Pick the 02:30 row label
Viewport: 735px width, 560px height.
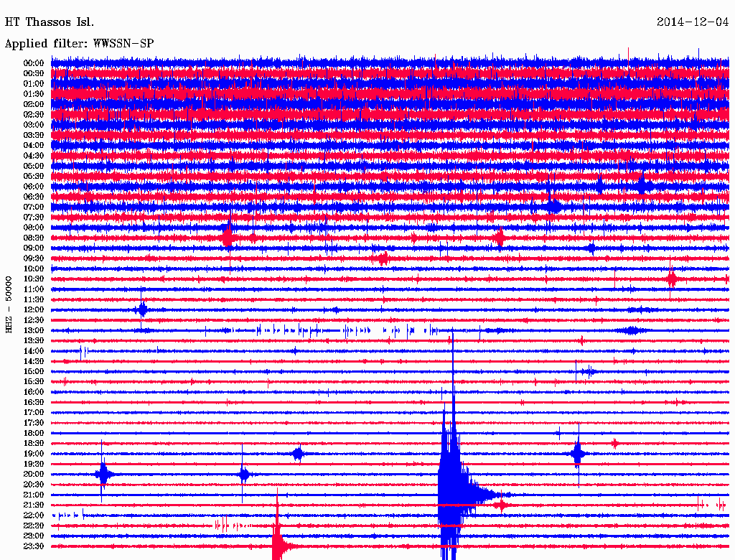34,114
